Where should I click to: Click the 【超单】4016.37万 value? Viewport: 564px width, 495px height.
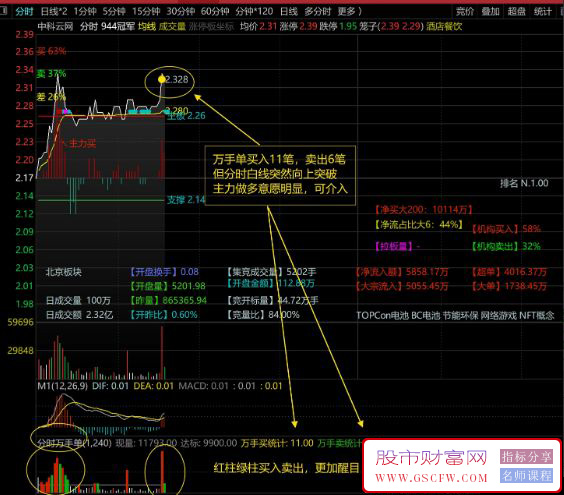click(509, 272)
